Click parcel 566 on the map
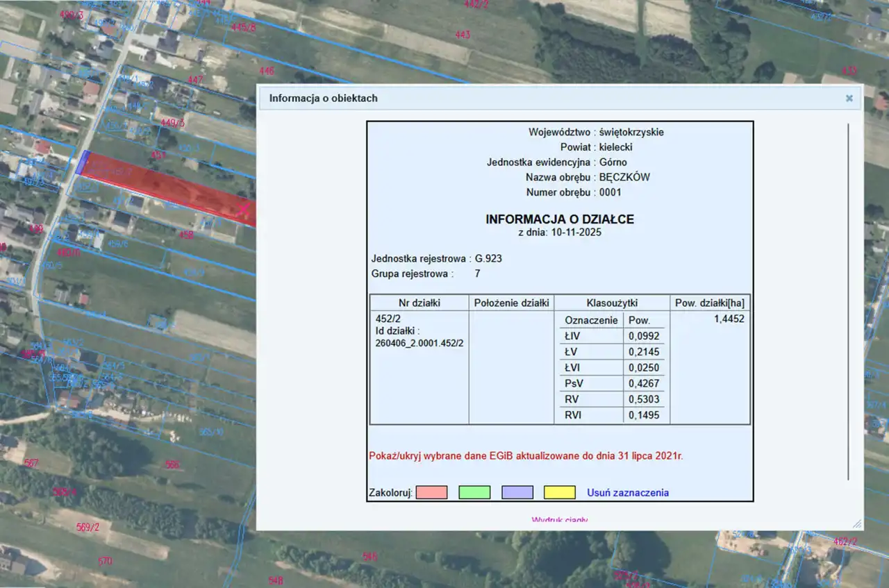Image resolution: width=889 pixels, height=588 pixels. (172, 464)
